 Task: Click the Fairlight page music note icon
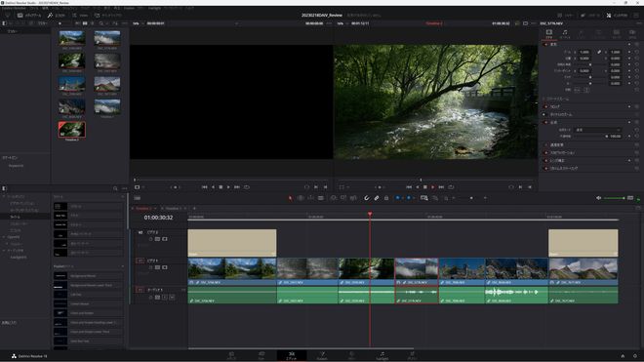(x=382, y=355)
